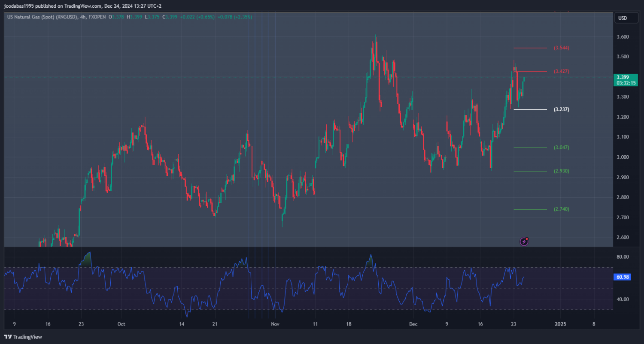This screenshot has width=644, height=344.
Task: Select the green 3.047 support level label
Action: click(x=562, y=148)
